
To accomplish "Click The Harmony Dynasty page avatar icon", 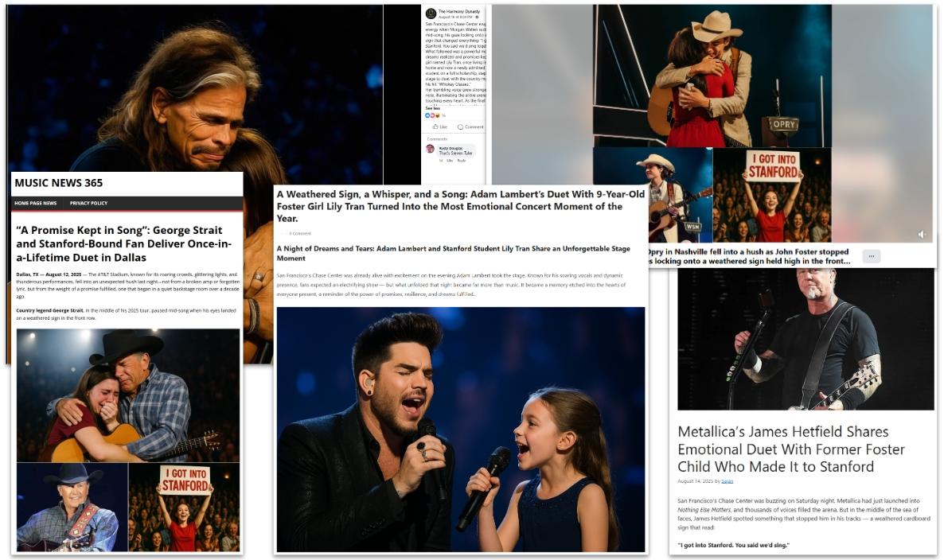I will point(431,14).
